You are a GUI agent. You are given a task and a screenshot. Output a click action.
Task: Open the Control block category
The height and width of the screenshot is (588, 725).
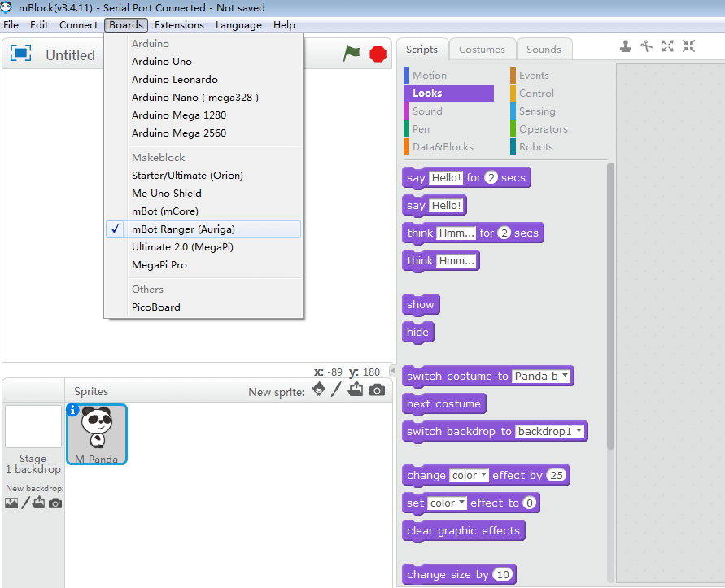[x=555, y=93]
